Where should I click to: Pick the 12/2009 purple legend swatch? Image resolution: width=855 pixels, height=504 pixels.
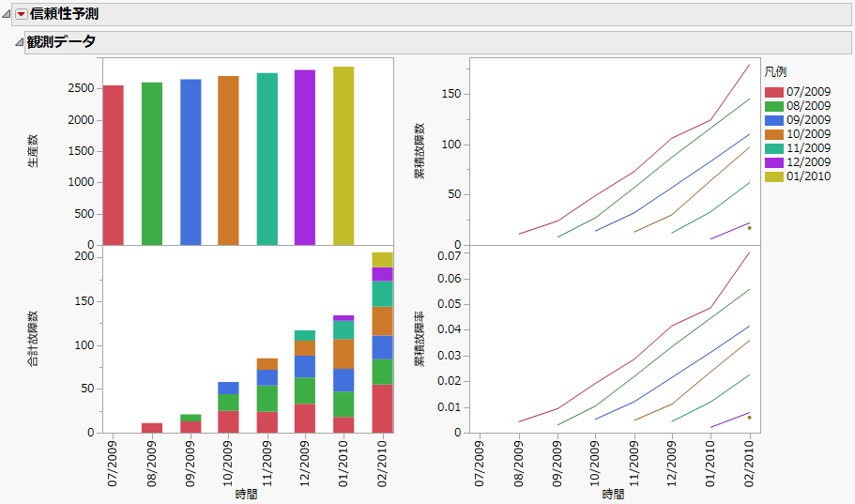point(774,160)
